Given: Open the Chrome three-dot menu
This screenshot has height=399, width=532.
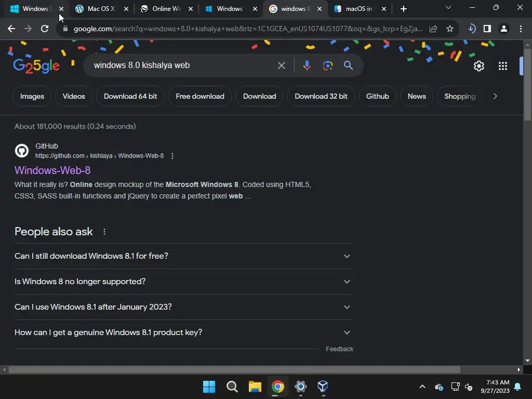Looking at the screenshot, I should tap(521, 29).
